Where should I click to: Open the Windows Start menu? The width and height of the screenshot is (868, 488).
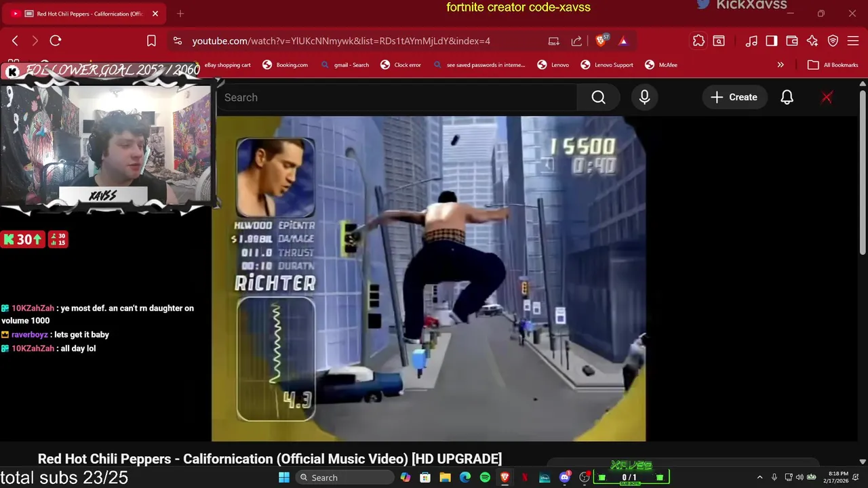[284, 478]
